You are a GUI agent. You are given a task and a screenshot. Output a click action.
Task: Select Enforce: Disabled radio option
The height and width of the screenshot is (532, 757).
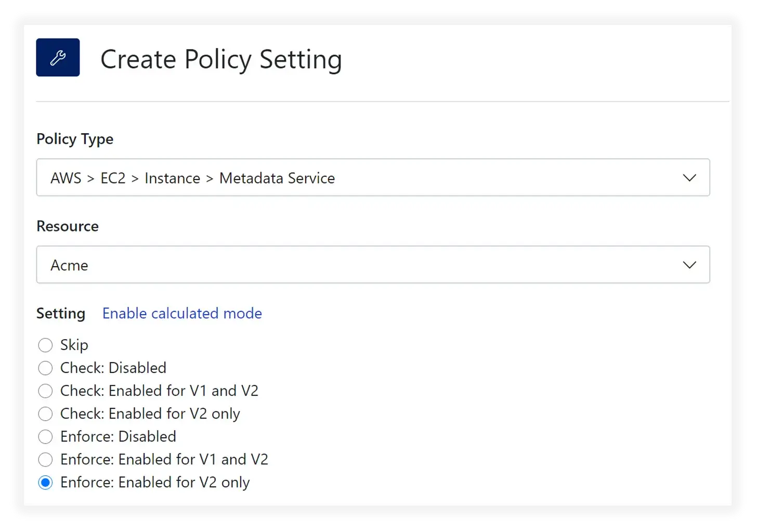pos(46,436)
